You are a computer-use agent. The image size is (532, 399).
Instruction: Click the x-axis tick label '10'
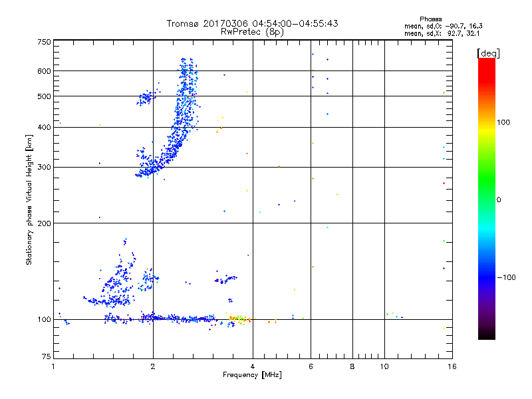(384, 366)
